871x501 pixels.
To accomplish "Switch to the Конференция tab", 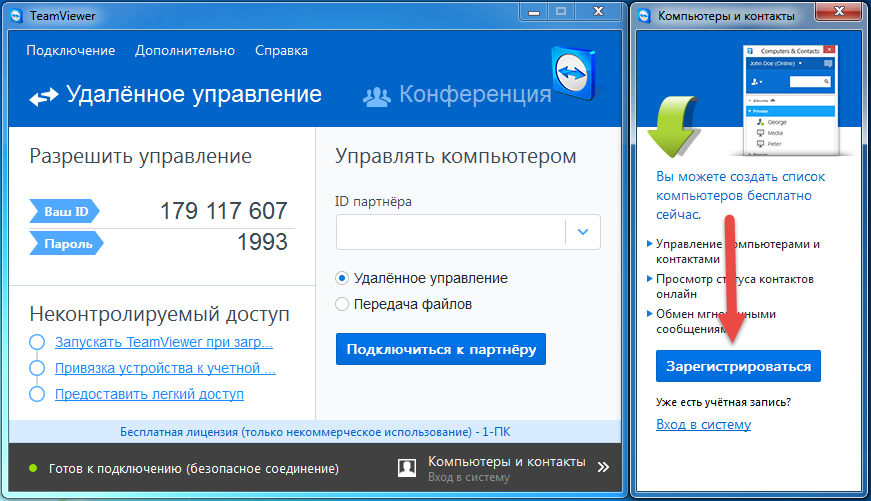I will [457, 95].
